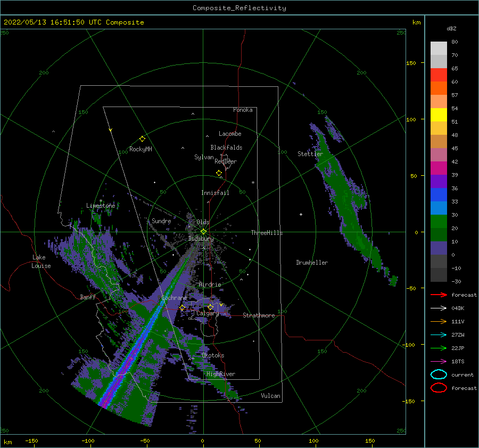Click the yellow km label at top right
The height and width of the screenshot is (448, 479).
[x=416, y=22]
